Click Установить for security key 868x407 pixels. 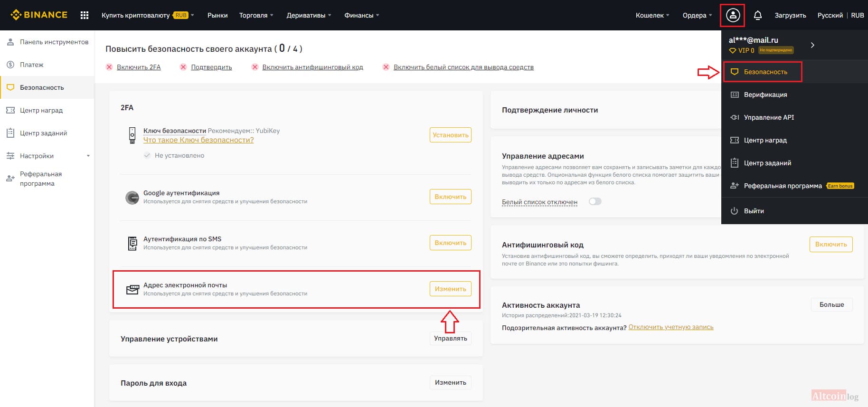coord(450,135)
